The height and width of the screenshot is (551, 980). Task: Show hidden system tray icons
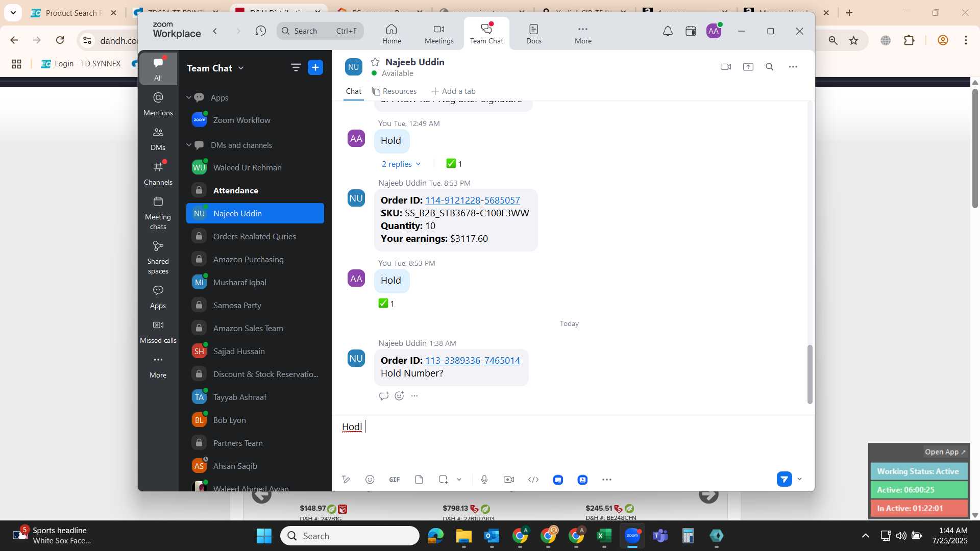pos(865,536)
